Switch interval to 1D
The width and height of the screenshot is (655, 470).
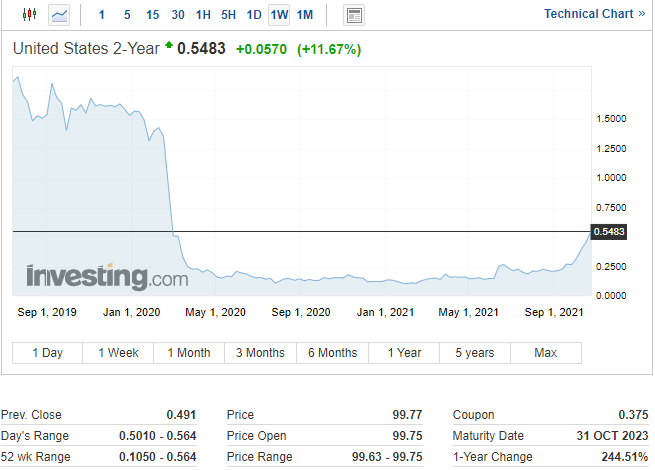tap(254, 15)
